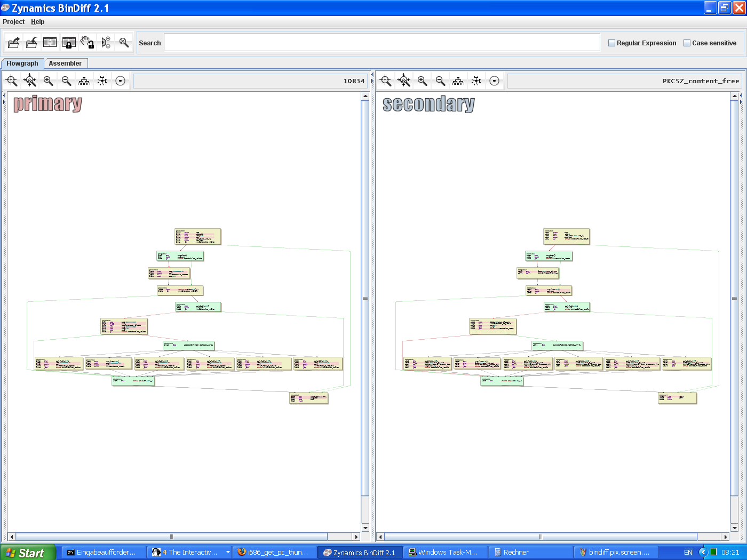
Task: Click the synchronize views icon with equals sign
Action: coord(50,43)
